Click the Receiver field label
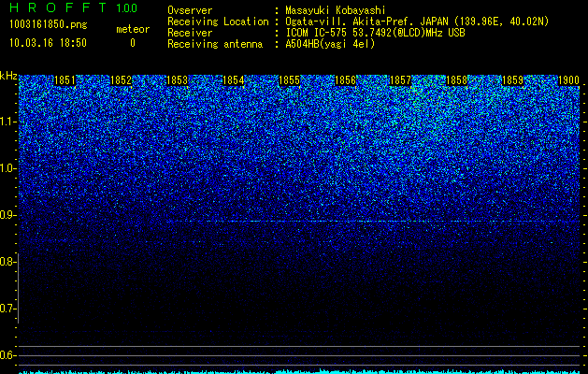The image size is (588, 374). coord(190,33)
